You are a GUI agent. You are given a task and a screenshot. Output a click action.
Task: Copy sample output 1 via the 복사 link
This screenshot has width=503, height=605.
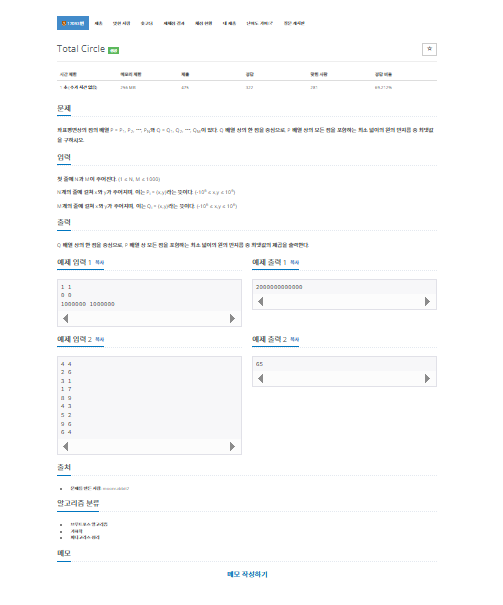tap(295, 262)
